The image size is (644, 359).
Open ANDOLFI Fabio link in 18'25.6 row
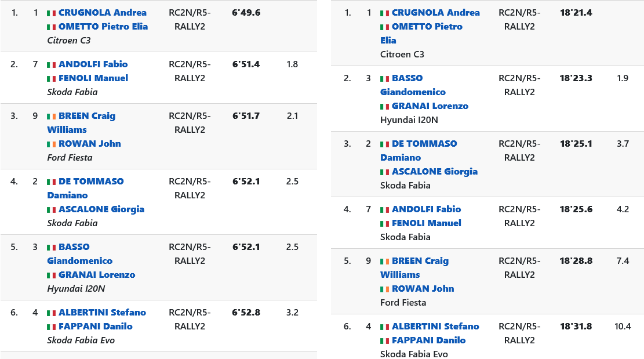pyautogui.click(x=426, y=209)
